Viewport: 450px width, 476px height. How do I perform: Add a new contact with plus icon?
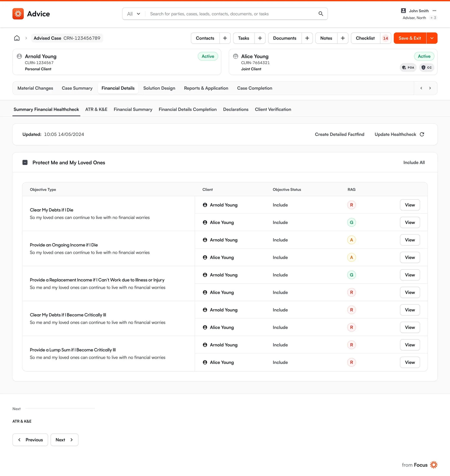coord(225,38)
